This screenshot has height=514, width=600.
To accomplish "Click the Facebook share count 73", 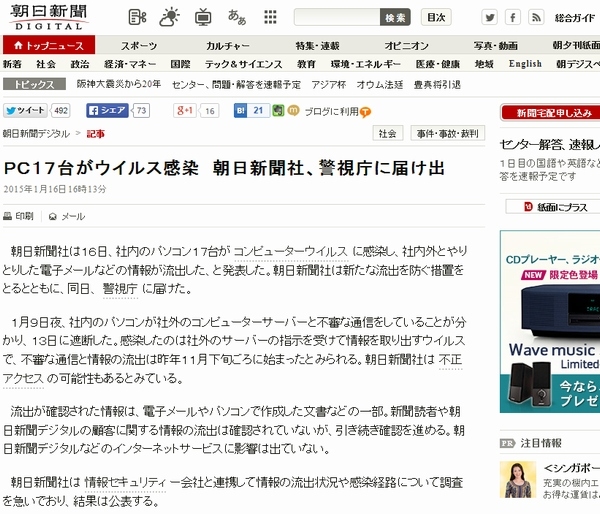I will pos(141,111).
